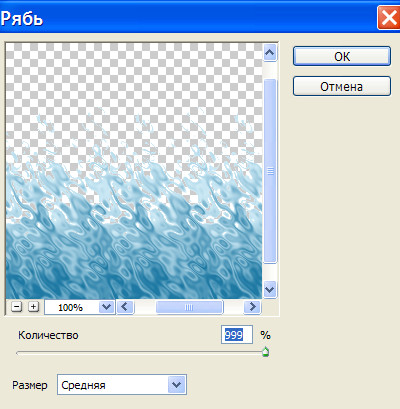Click the preview scroll right arrow

[x=252, y=307]
